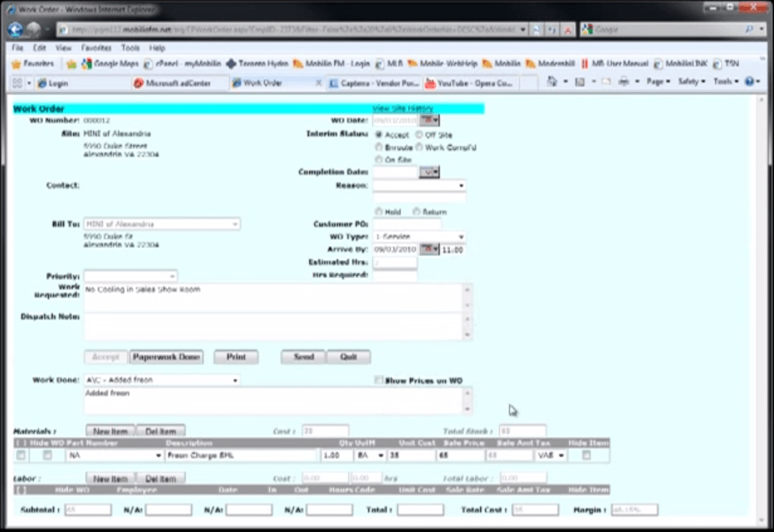This screenshot has height=532, width=774.
Task: Select the Hold radio option
Action: pyautogui.click(x=379, y=212)
